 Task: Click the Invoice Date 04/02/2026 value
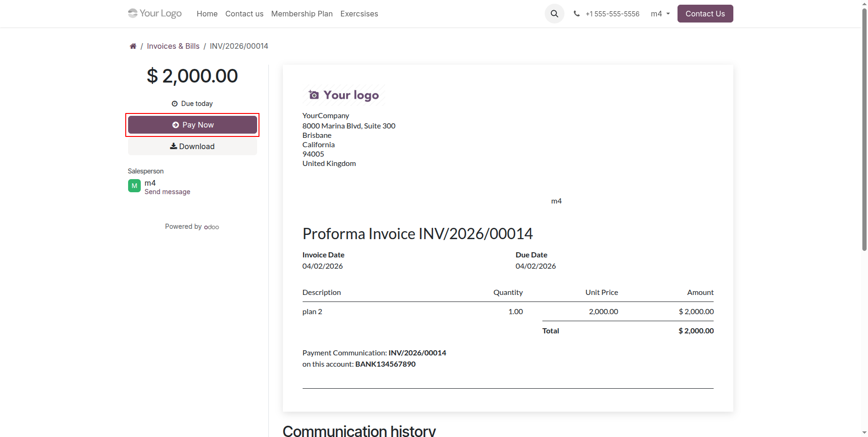tap(323, 266)
